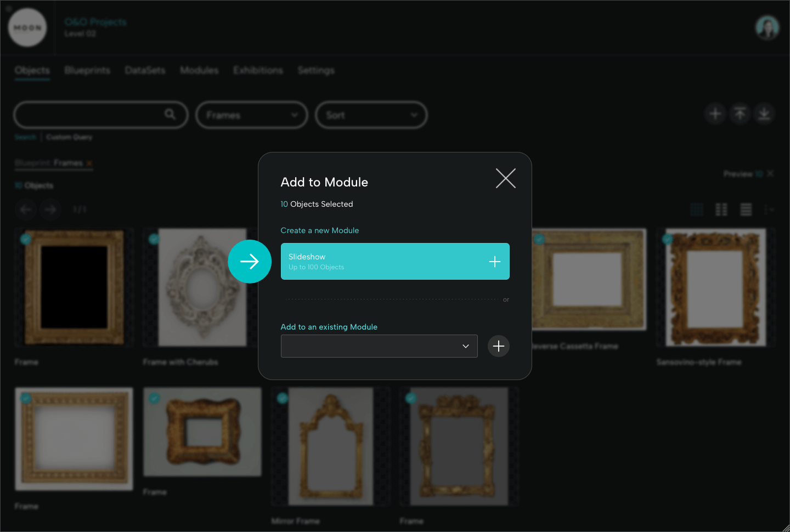Click the Frame with Cherubs caption

click(180, 363)
